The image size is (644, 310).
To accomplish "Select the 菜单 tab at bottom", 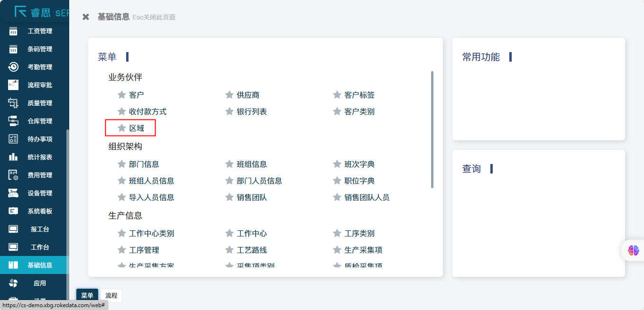I will [x=87, y=295].
